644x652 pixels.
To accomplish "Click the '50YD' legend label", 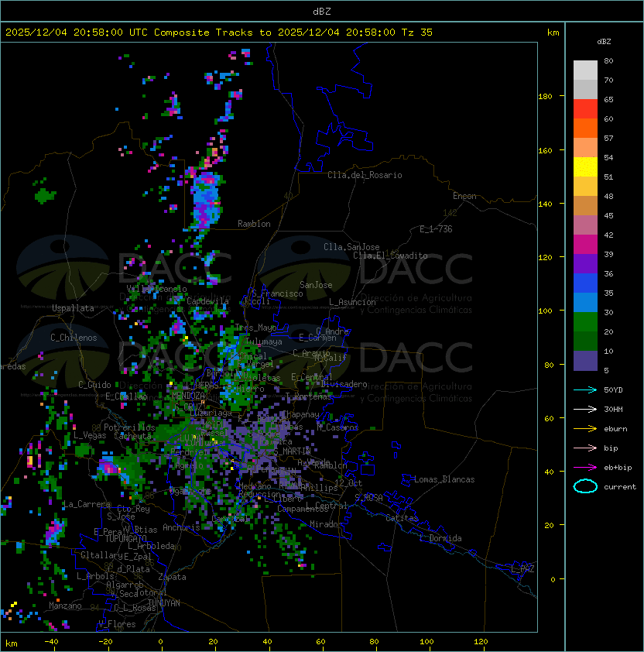I will click(x=613, y=389).
